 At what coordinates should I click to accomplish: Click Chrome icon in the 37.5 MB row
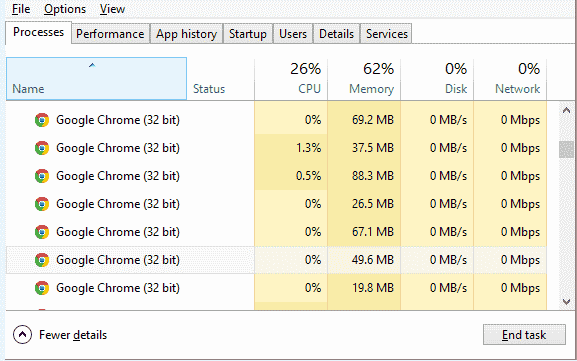pos(42,148)
